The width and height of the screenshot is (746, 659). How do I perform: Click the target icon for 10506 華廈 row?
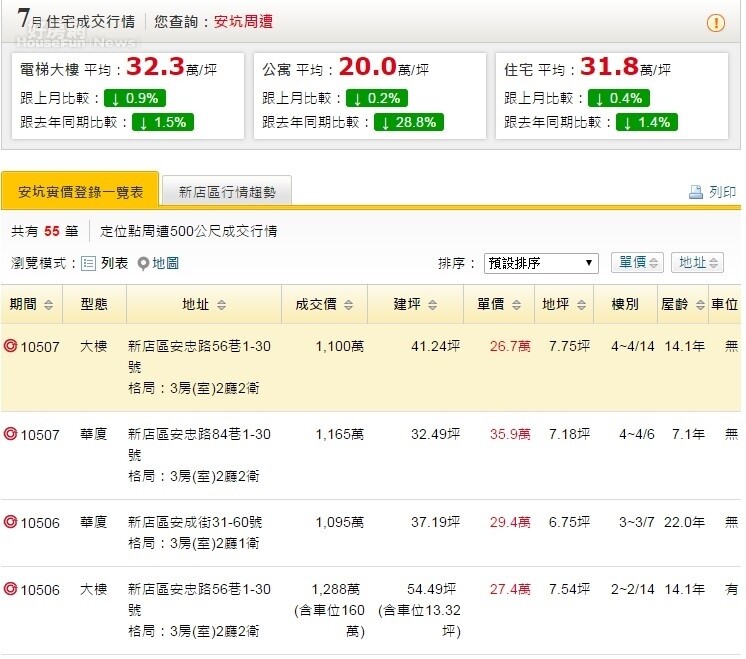pos(10,521)
